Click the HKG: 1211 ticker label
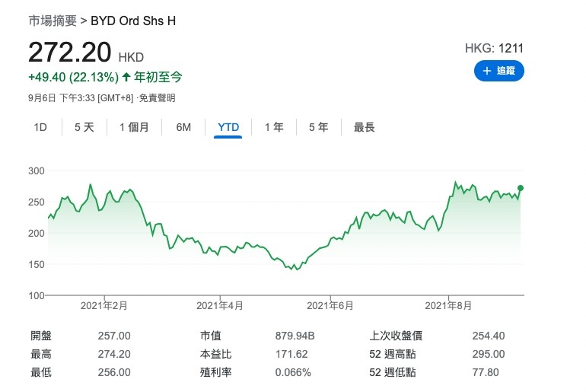The width and height of the screenshot is (586, 392). point(494,49)
